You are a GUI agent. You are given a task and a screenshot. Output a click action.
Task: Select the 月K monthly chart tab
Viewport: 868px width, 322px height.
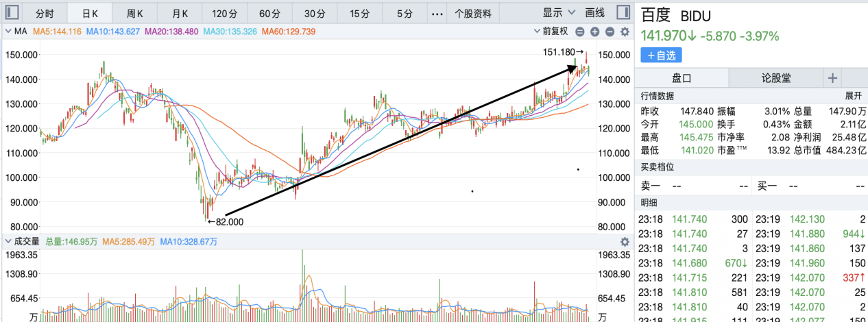(180, 13)
